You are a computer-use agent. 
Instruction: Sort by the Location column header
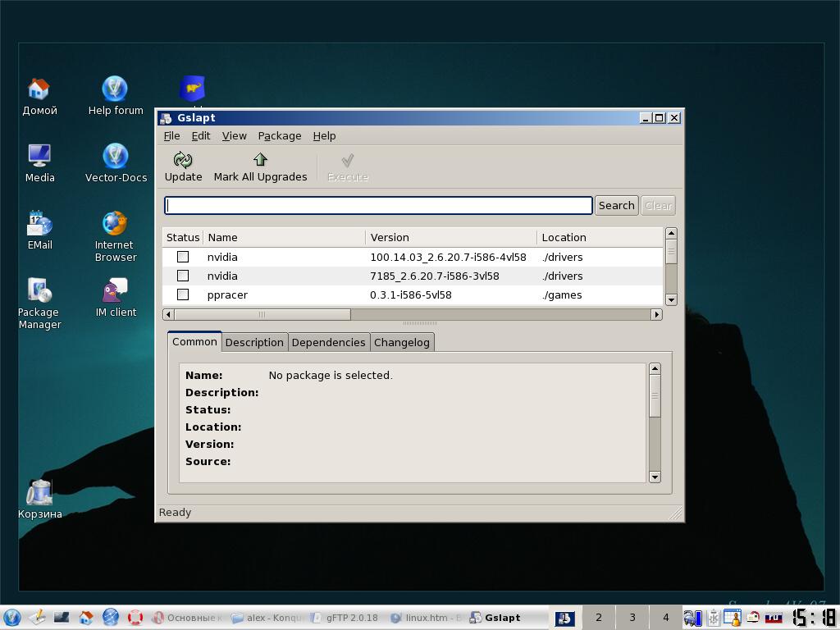(600, 237)
